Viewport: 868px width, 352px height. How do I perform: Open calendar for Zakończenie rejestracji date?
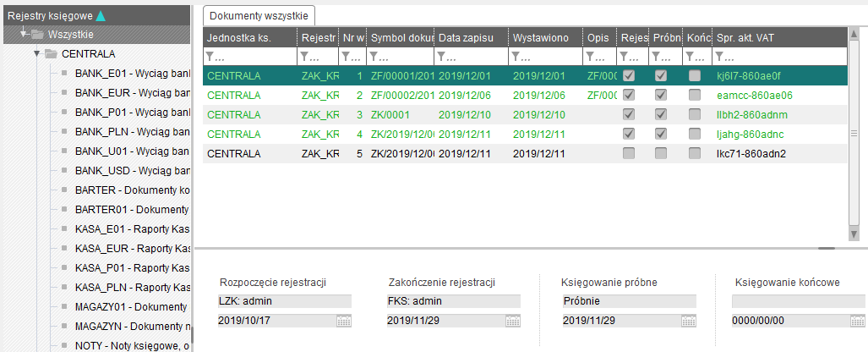[513, 321]
